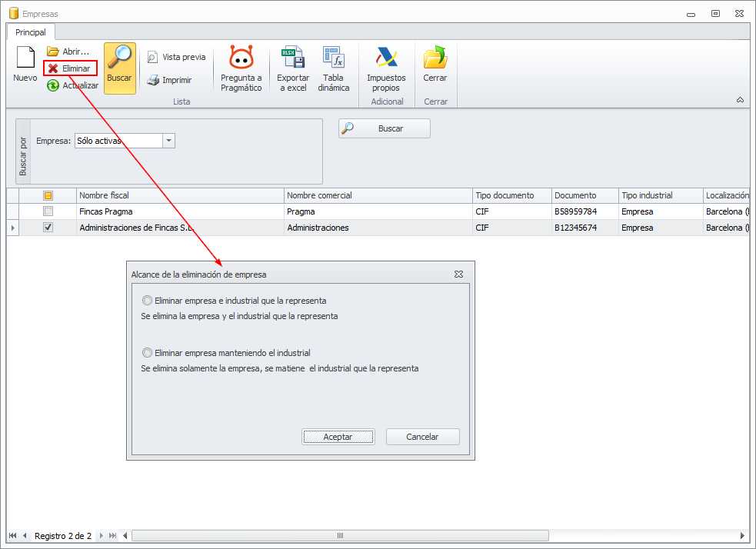Sort by the Nombre comercial column header
This screenshot has height=549, width=756.
(x=378, y=196)
